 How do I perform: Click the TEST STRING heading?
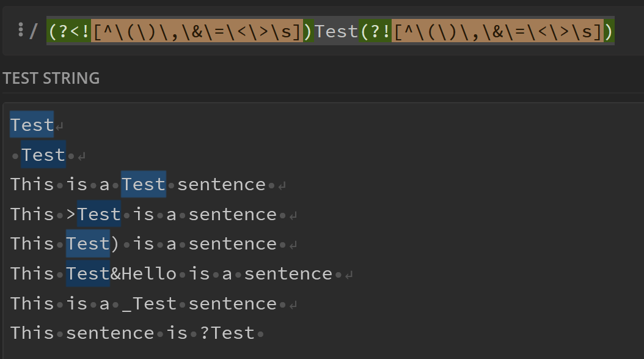[x=51, y=78]
